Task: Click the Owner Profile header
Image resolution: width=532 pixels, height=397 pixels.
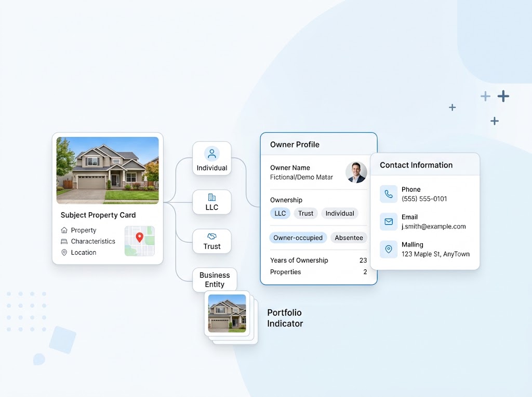Action: (295, 144)
